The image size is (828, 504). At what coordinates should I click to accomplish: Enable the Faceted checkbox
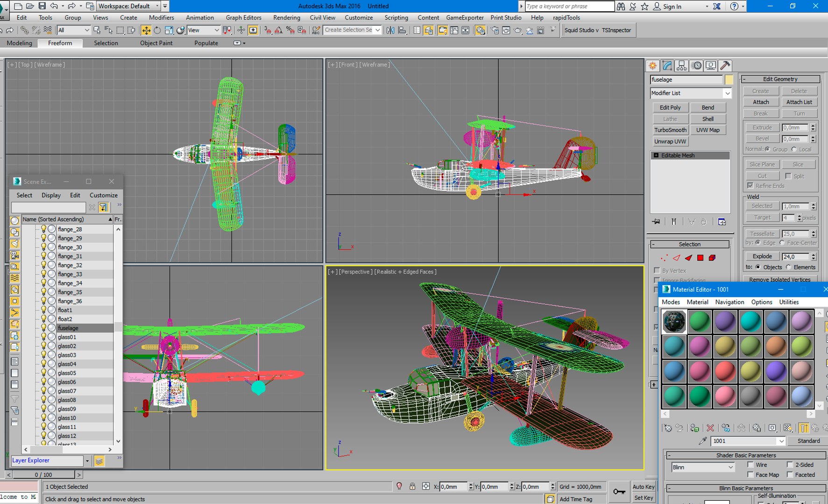(790, 475)
